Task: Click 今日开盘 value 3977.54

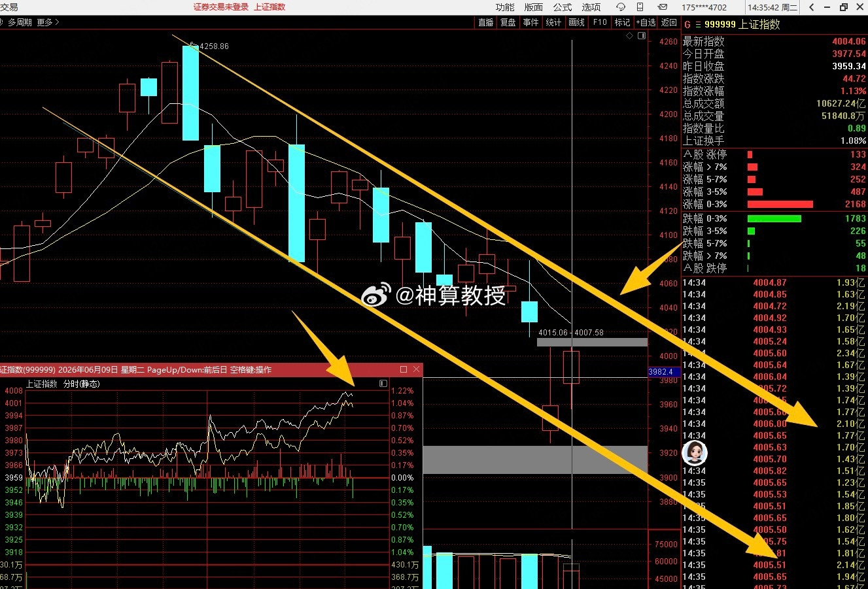Action: [848, 54]
